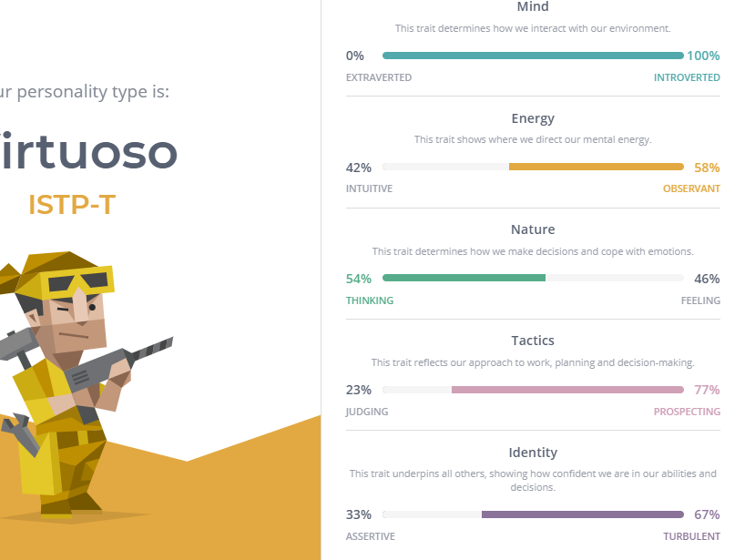Click the green Nature trait bar
This screenshot has height=560, width=745.
[x=464, y=279]
